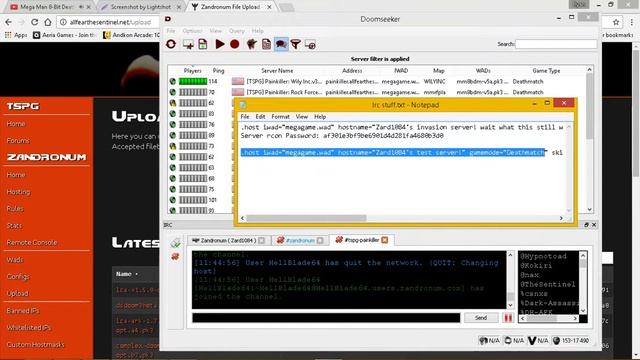
Task: Click Notepad's scroll right arrow
Action: 561,218
